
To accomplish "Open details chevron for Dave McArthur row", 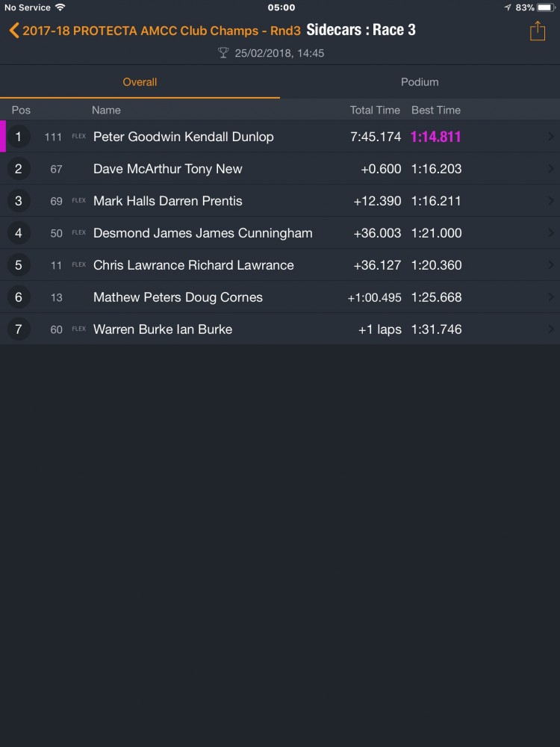I will point(551,169).
